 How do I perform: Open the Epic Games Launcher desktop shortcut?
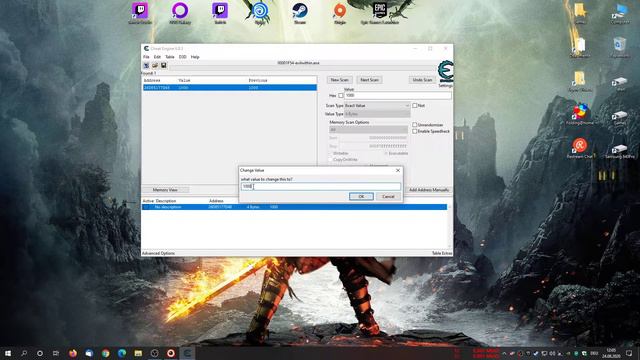pyautogui.click(x=380, y=13)
